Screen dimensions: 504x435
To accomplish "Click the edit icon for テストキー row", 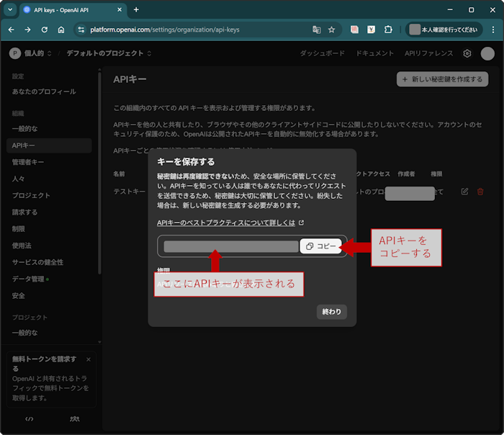I will point(464,191).
